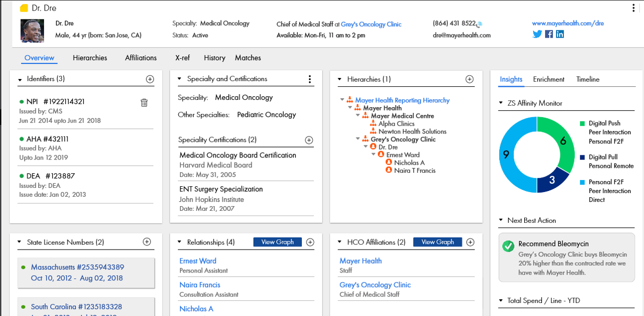The image size is (644, 316).
Task: Open Dr. Dre's LinkedIn profile
Action: [x=560, y=34]
